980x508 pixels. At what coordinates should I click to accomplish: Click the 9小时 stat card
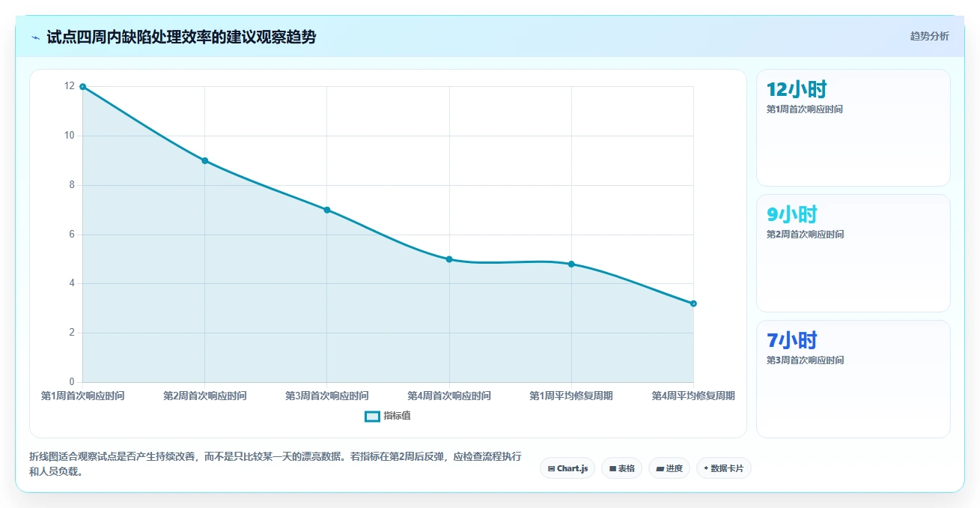pos(853,253)
